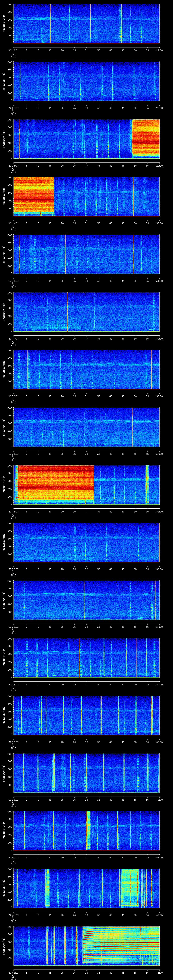Click the '22:27:00' time axis label
Screen dimensions: 173x980
point(13,108)
